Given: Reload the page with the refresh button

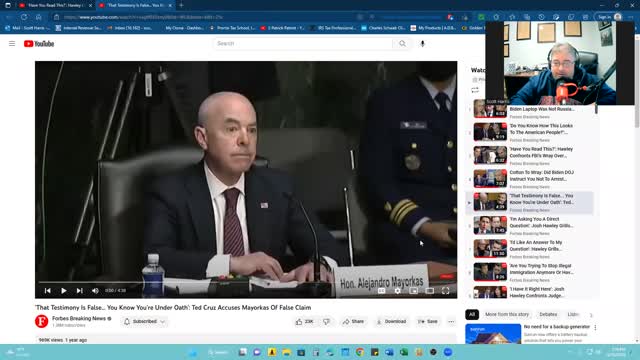Looking at the screenshot, I should [24, 17].
